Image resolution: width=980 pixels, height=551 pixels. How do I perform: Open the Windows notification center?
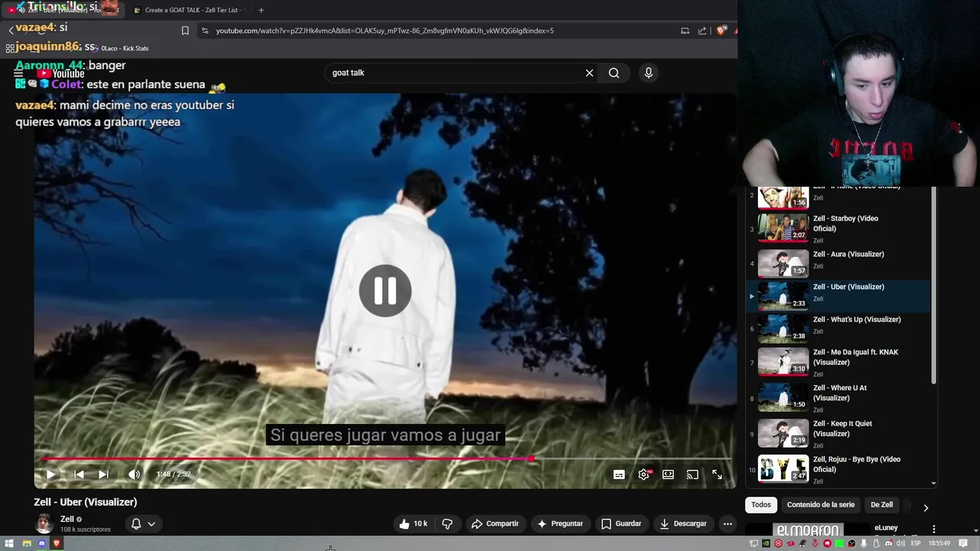[963, 543]
